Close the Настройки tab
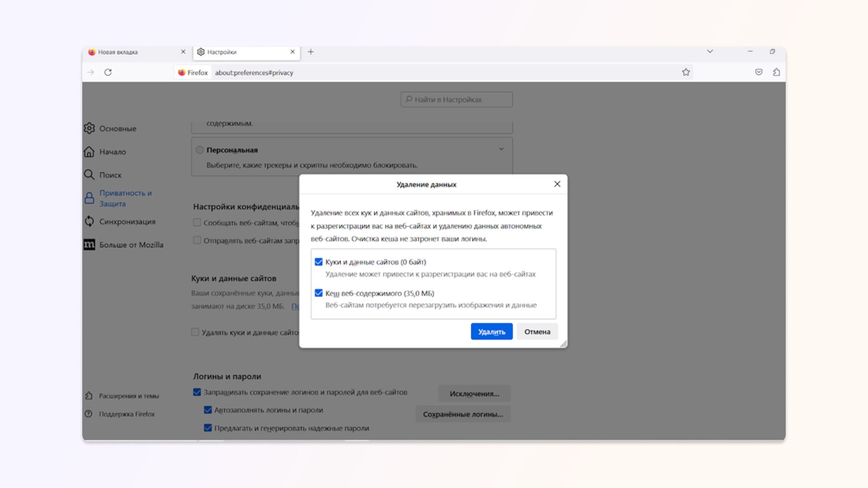868x488 pixels. 292,52
